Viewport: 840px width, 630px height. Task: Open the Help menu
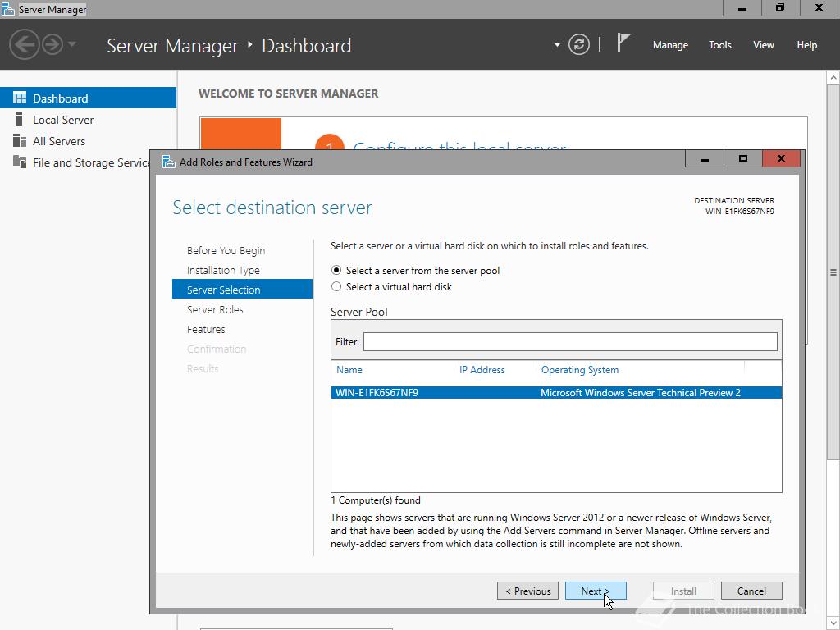tap(807, 45)
